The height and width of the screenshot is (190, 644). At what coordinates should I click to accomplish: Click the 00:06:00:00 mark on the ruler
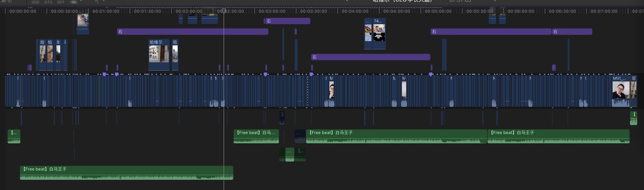(x=521, y=11)
